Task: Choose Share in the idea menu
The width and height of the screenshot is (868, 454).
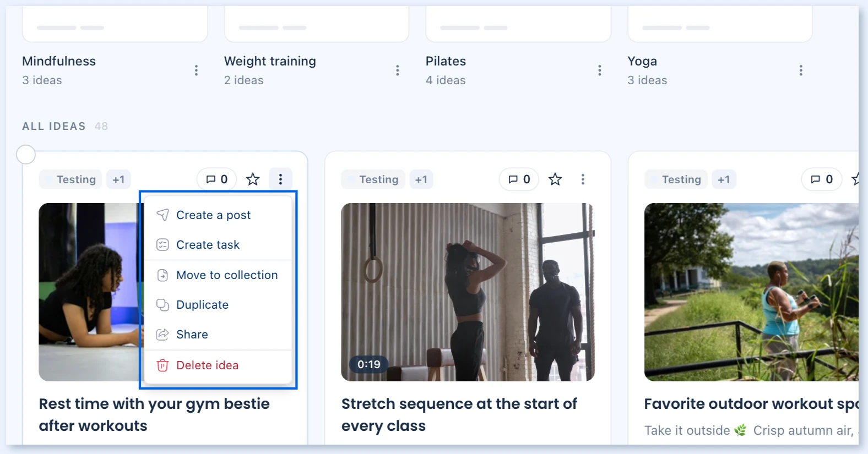Action: (x=218, y=335)
